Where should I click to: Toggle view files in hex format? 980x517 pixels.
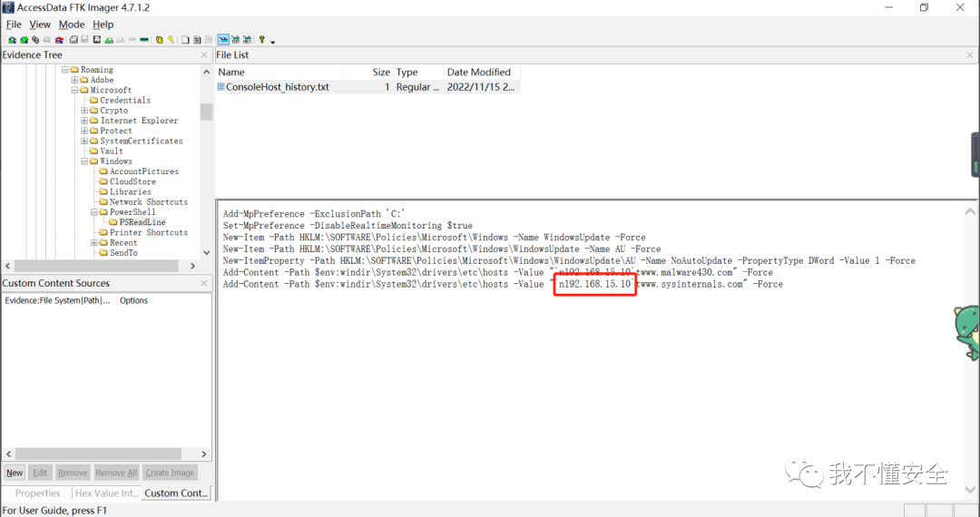(248, 40)
